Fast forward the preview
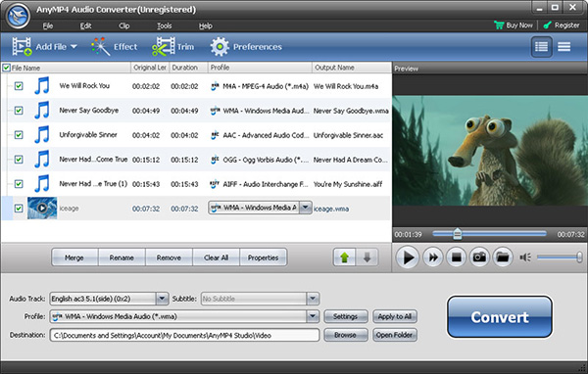 tap(433, 257)
